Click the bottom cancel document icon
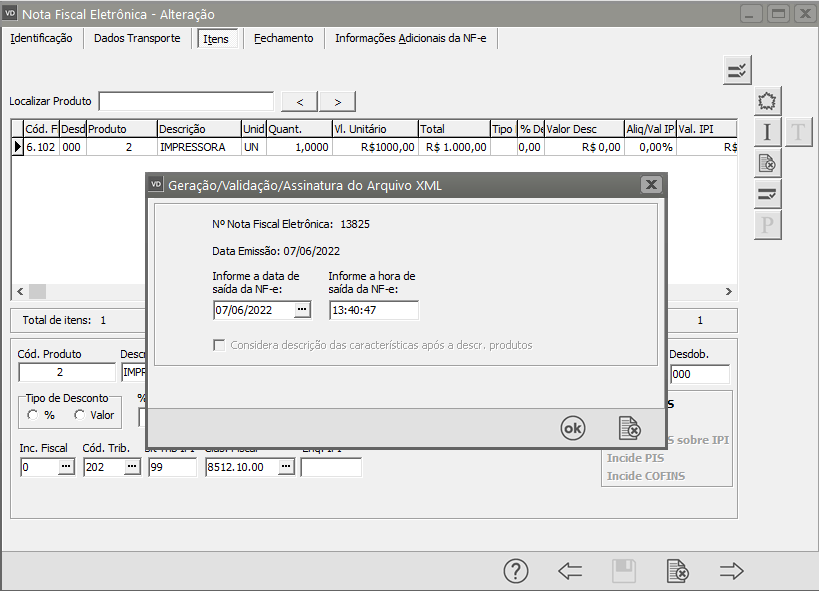Screen dimensions: 819x591 click(677, 571)
